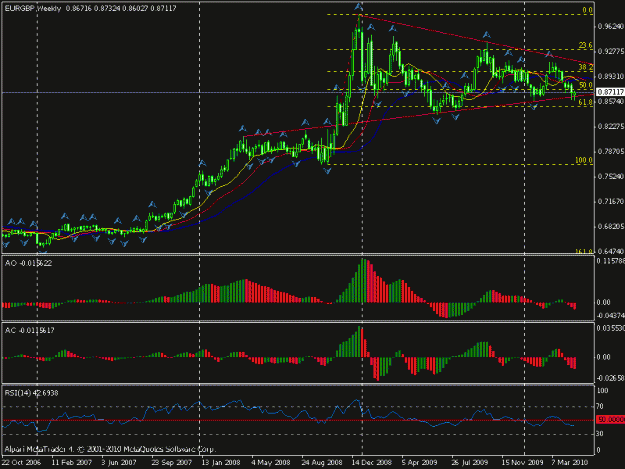Click the current price tag 0.87117
625x469 pixels.
click(x=610, y=92)
